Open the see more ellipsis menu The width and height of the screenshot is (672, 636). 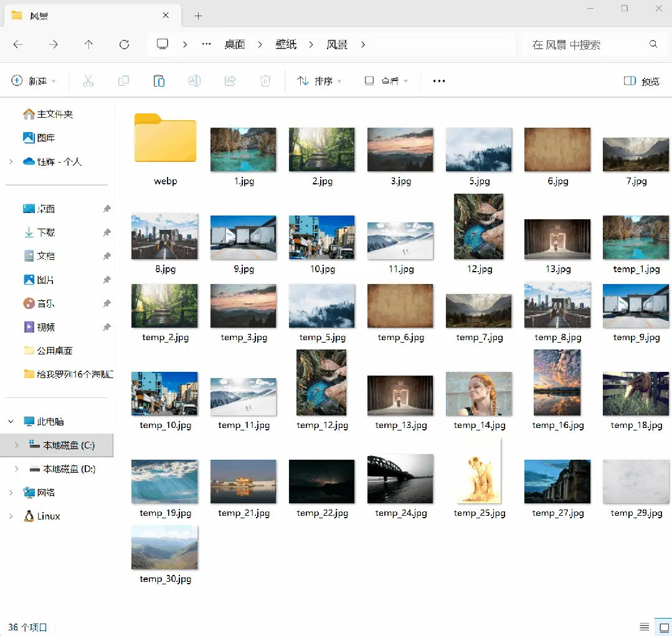click(439, 81)
